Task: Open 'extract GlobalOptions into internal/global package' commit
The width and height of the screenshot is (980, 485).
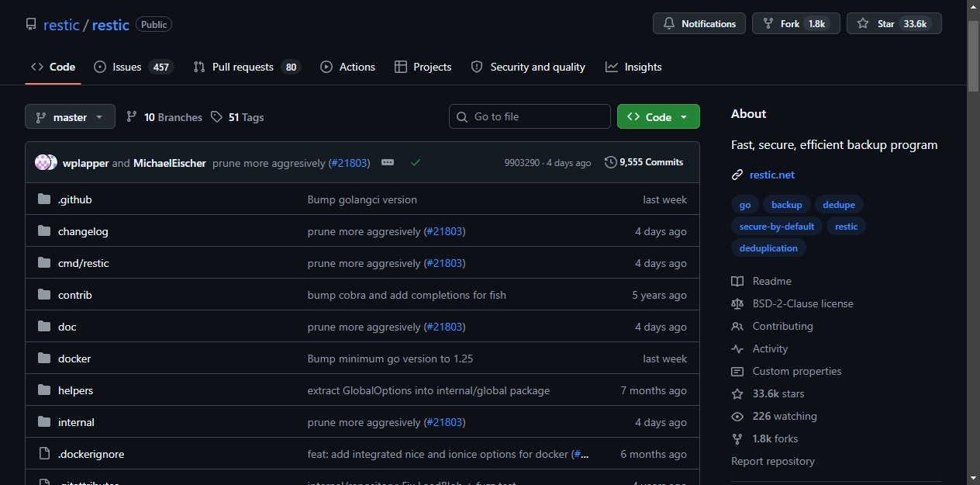Action: (x=429, y=390)
